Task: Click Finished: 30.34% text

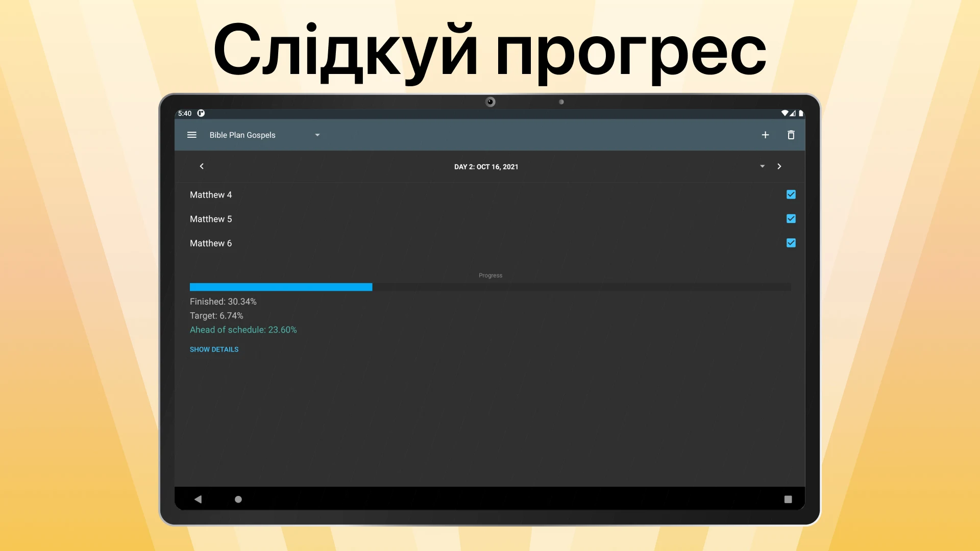Action: 223,302
